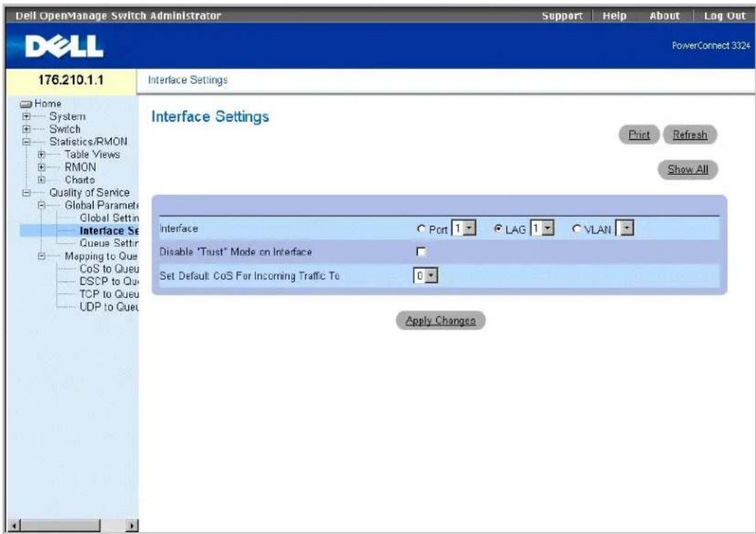Screen dimensions: 756x534
Task: Click the Refresh button
Action: click(x=690, y=135)
